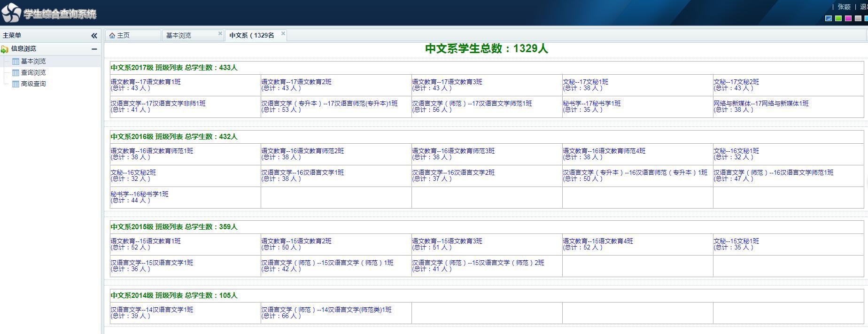Open class 14汉语言文学1班 link
This screenshot has height=334, width=868.
coord(152,310)
